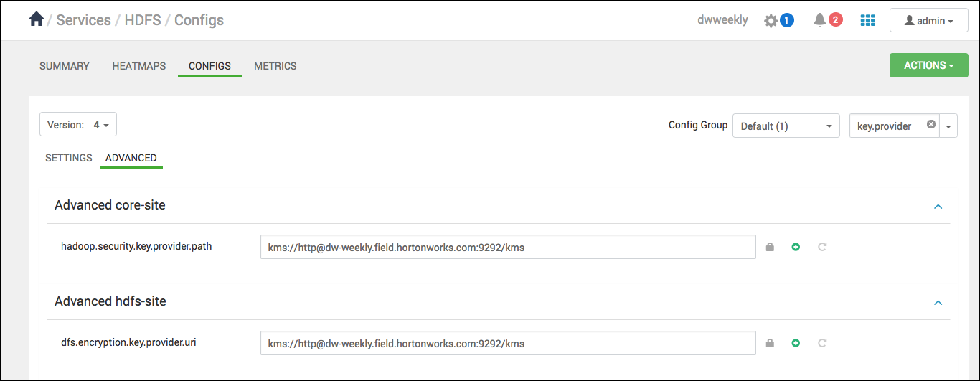The image size is (980, 381).
Task: Click the hadoop.security.key.provider.path value field
Action: [508, 247]
